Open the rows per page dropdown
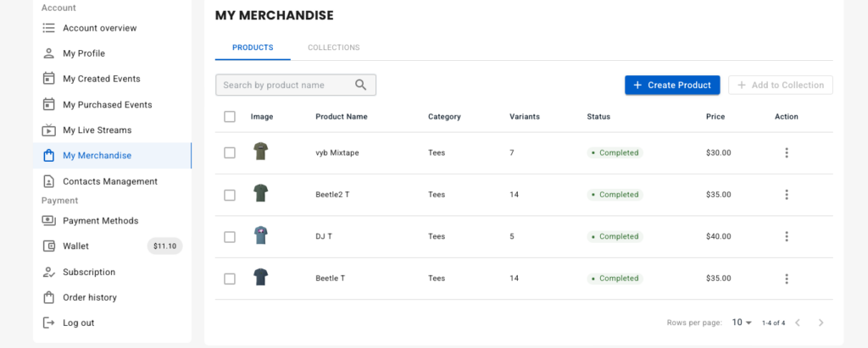This screenshot has height=348, width=868. [742, 323]
